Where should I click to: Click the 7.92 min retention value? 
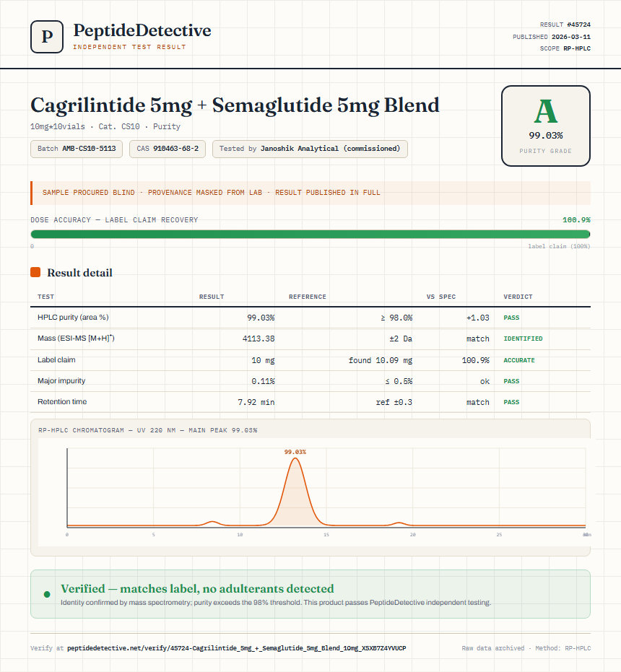pos(256,403)
